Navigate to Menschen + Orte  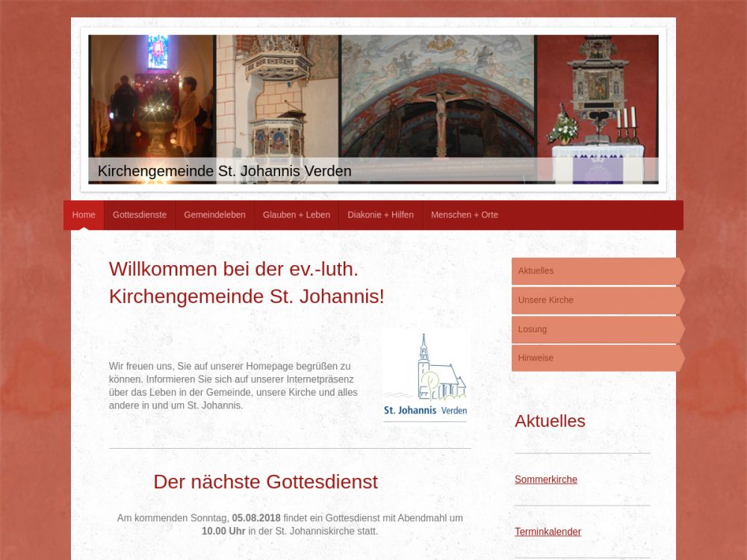point(465,215)
